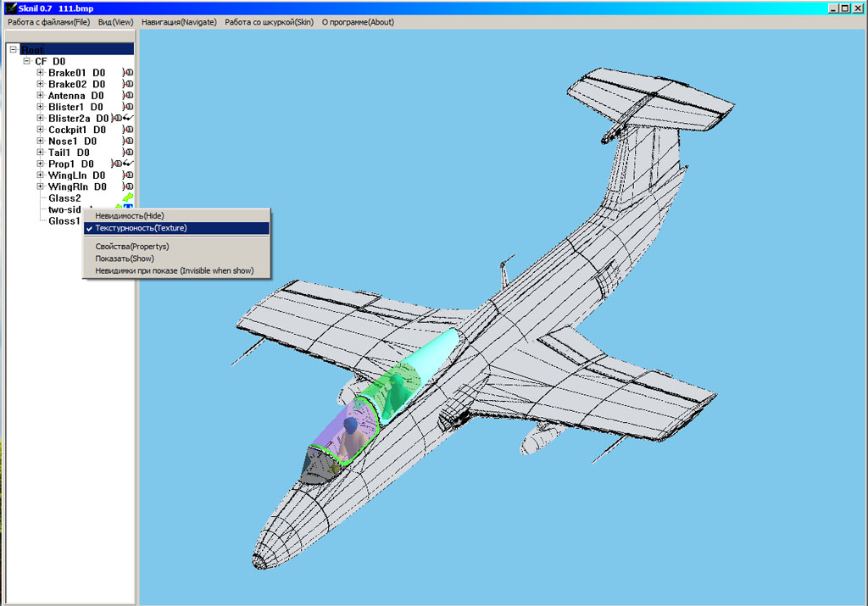The width and height of the screenshot is (868, 606).
Task: Expand the Blister1 D0 node
Action: click(x=40, y=107)
